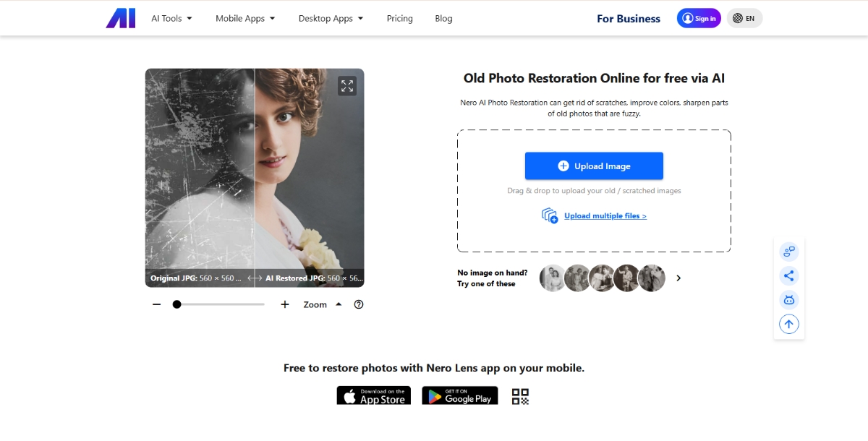
Task: Get it on Google Play badge
Action: 460,395
